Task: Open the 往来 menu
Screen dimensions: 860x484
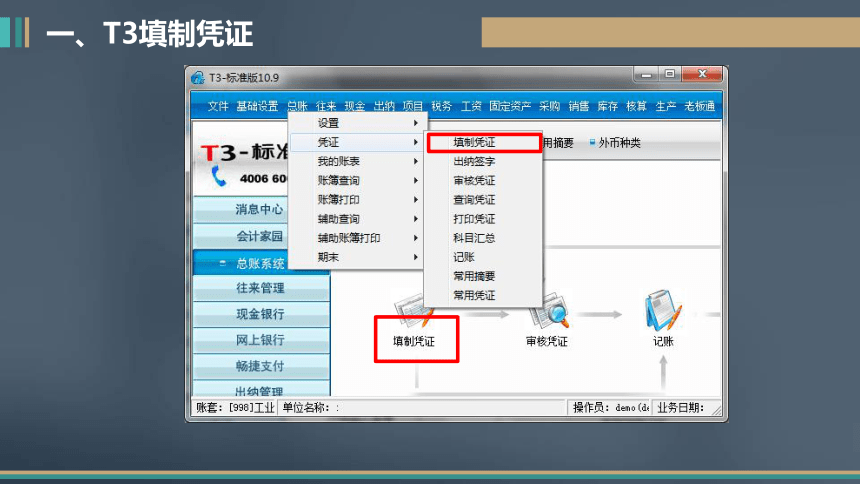Action: (326, 106)
